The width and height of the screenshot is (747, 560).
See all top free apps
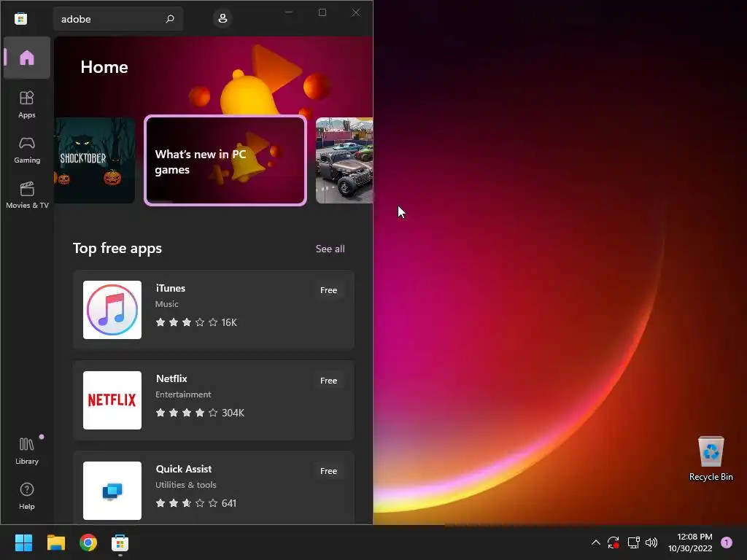(330, 249)
